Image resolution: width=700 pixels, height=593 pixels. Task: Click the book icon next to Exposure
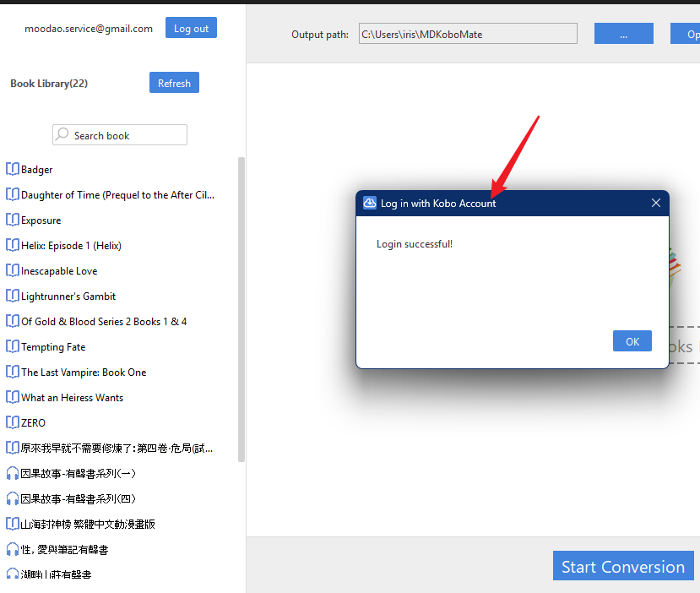[x=13, y=220]
